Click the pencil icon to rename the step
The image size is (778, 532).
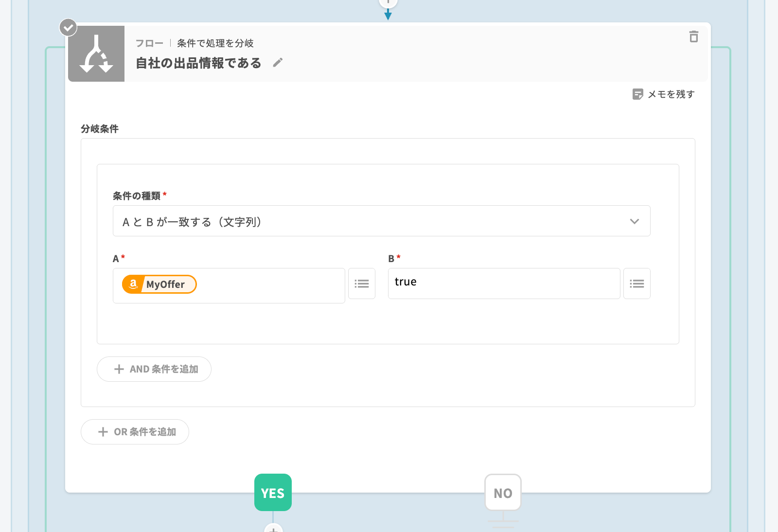pos(278,63)
